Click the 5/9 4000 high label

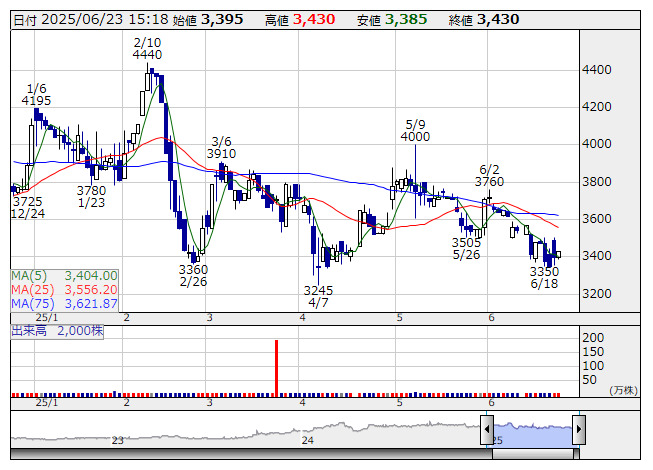tap(415, 130)
